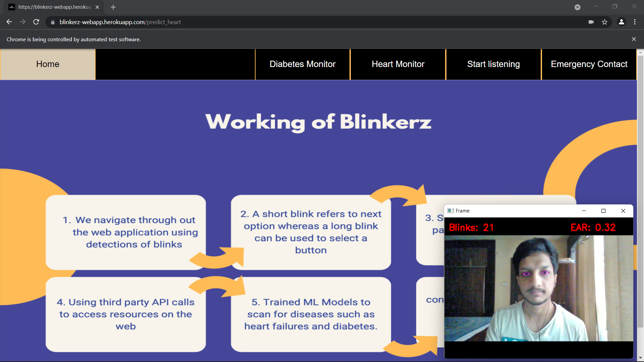Click the URL address bar

[x=302, y=22]
